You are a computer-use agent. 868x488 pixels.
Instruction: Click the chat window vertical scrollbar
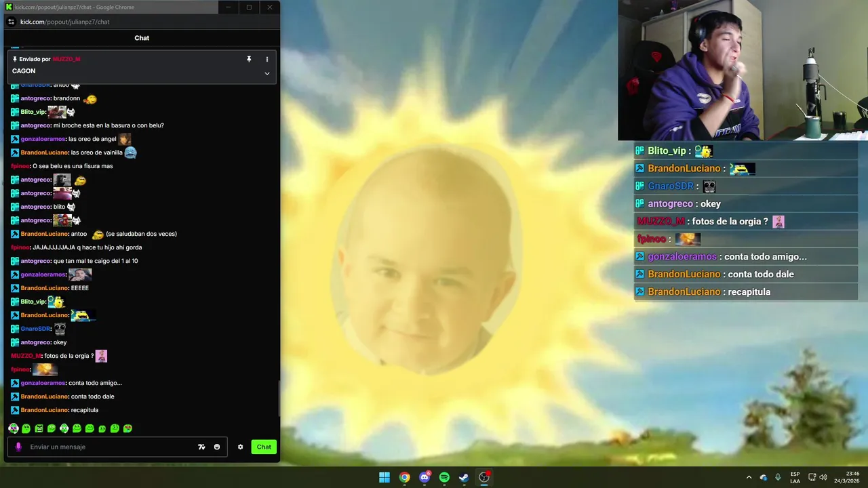(x=279, y=399)
